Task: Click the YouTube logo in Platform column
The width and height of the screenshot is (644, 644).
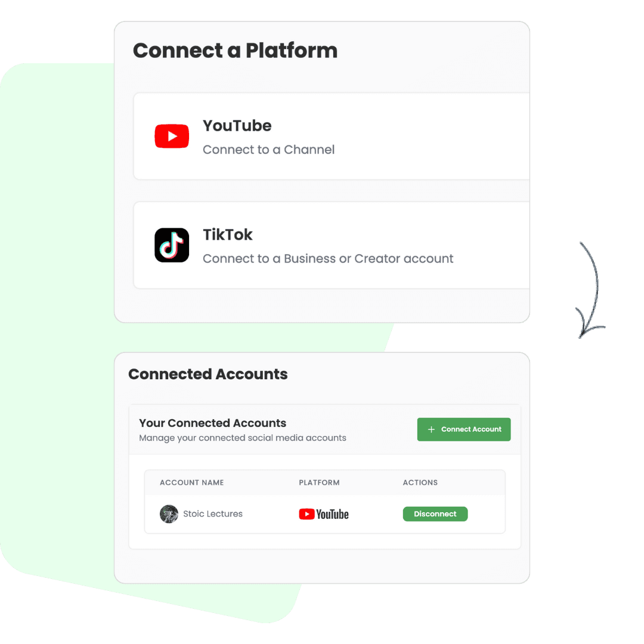Action: tap(324, 514)
